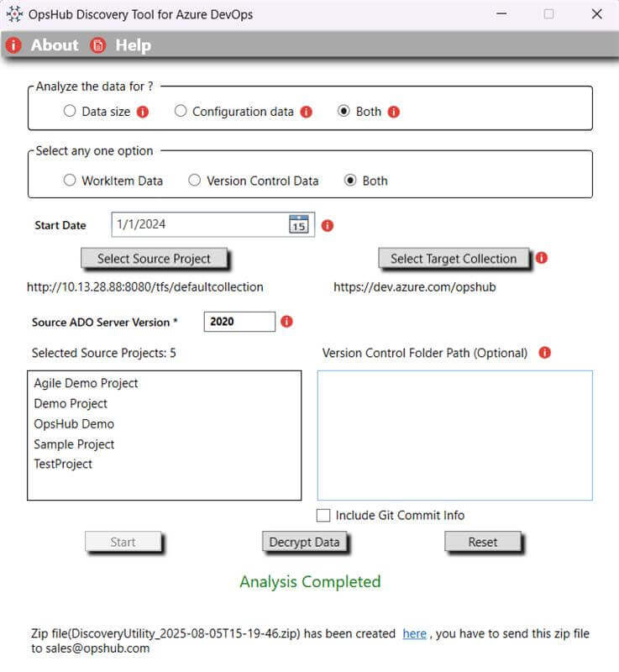Click the Help document icon
Screen dimensions: 619x672
coord(98,45)
